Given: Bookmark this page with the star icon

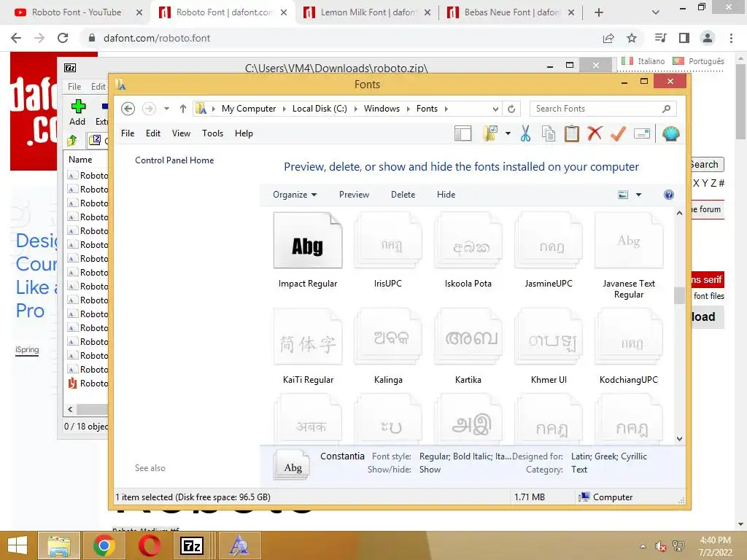Looking at the screenshot, I should point(632,38).
